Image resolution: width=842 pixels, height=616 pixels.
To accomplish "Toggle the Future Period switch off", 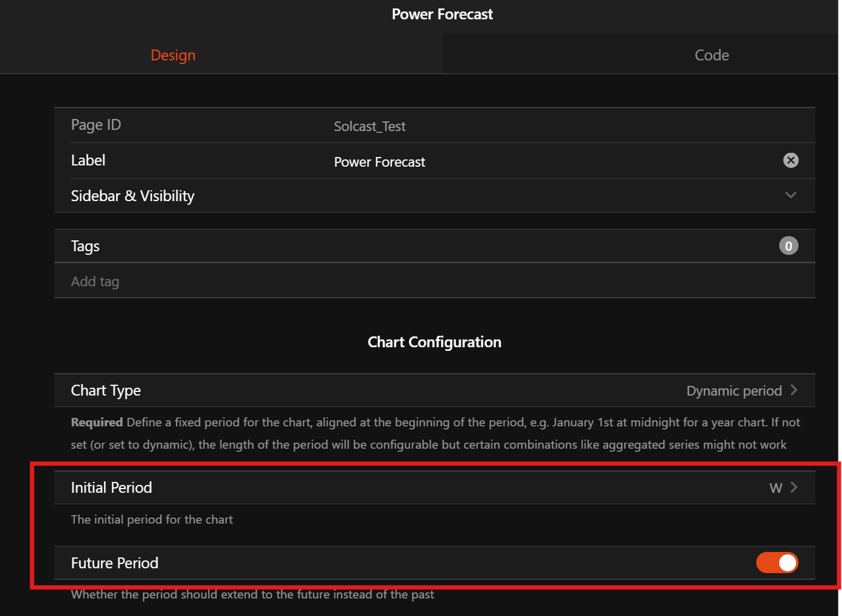I will click(777, 563).
